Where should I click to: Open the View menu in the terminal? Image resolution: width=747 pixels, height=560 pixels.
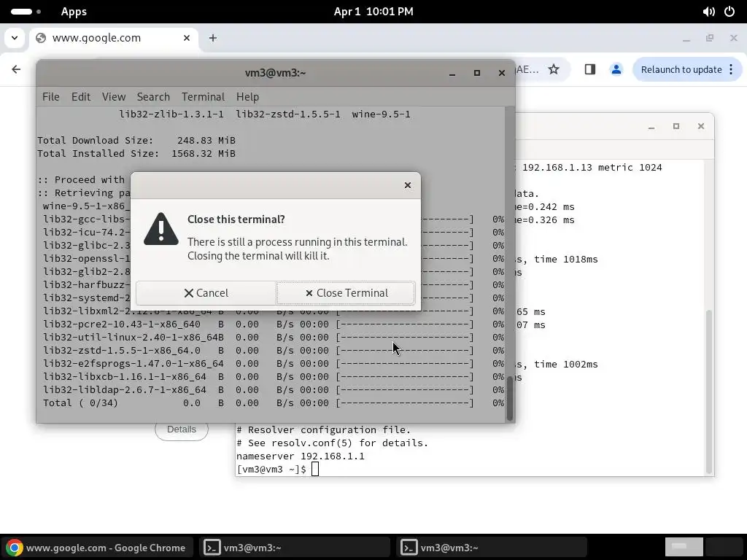pos(114,97)
